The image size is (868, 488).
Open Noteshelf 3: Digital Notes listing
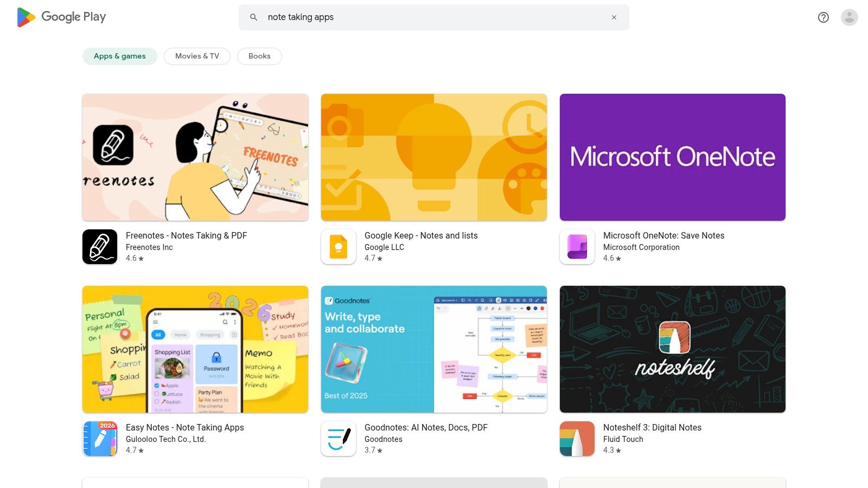click(x=652, y=427)
